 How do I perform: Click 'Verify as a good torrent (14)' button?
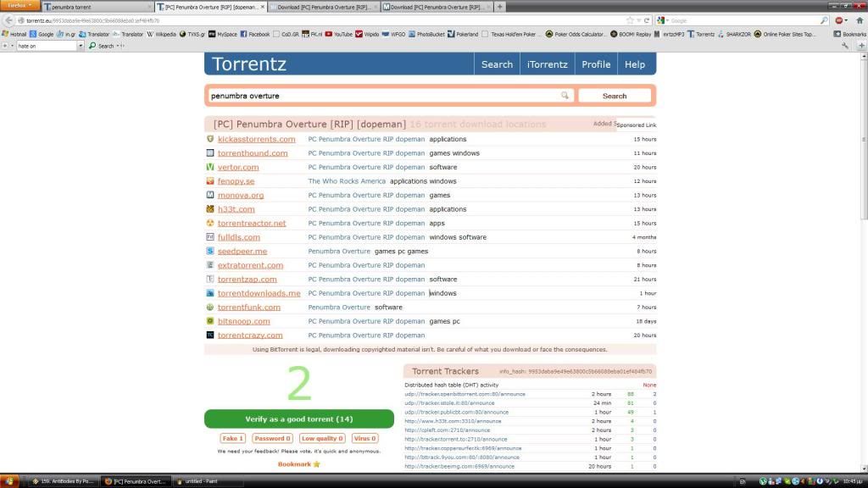(x=299, y=419)
